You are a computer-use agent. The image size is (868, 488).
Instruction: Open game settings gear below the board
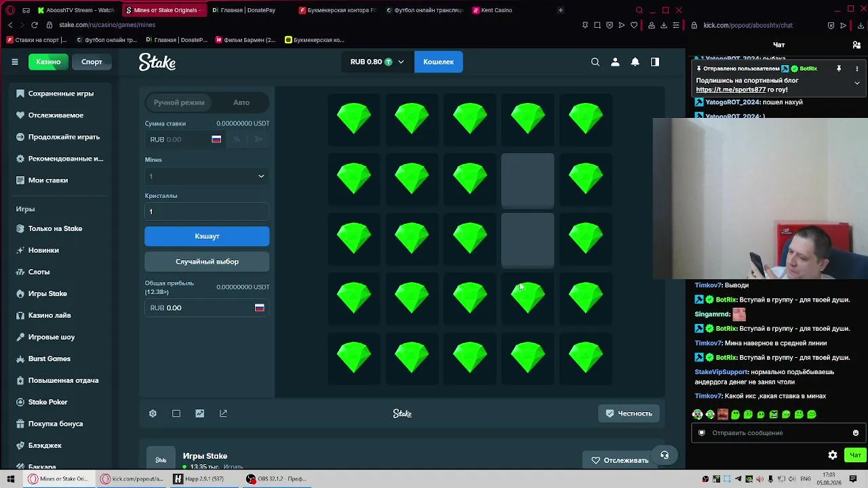(153, 413)
